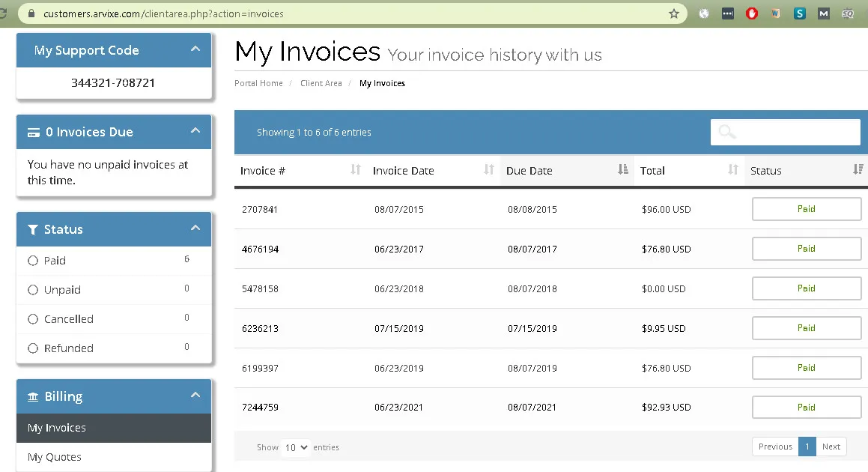
Task: Go to Portal Home breadcrumb link
Action: pos(258,83)
